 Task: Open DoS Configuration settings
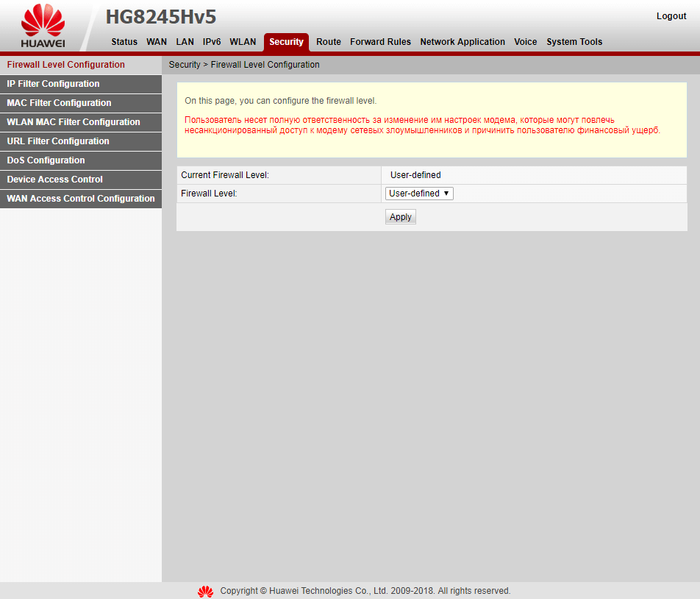[x=46, y=160]
